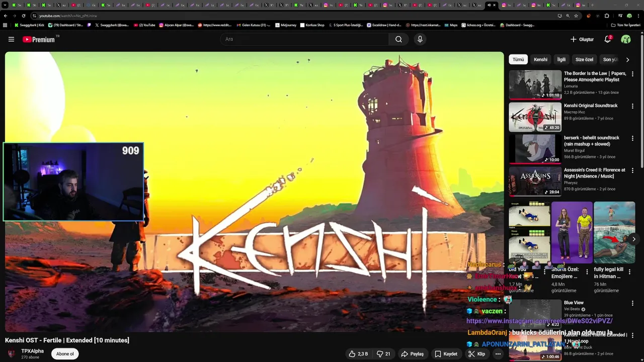Open Kenshi Original Soundtrack thumbnail
Image resolution: width=644 pixels, height=362 pixels.
pyautogui.click(x=535, y=117)
